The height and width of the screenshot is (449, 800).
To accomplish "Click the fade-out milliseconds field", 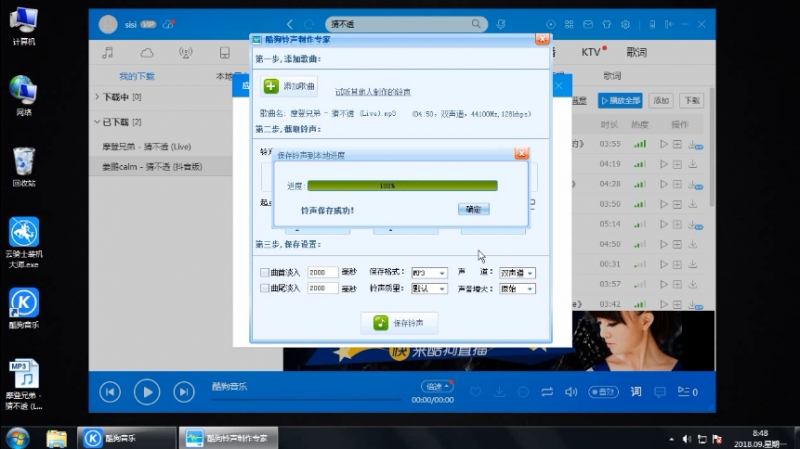I will pyautogui.click(x=322, y=288).
